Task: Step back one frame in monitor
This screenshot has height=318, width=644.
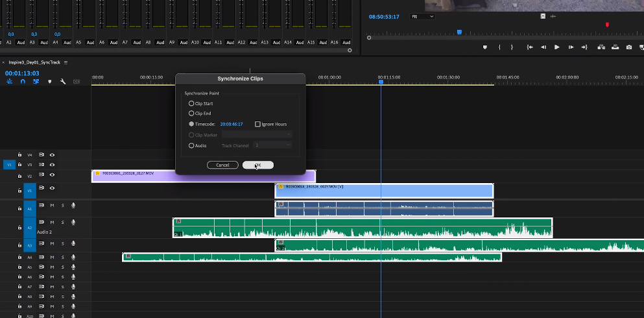Action: (543, 47)
